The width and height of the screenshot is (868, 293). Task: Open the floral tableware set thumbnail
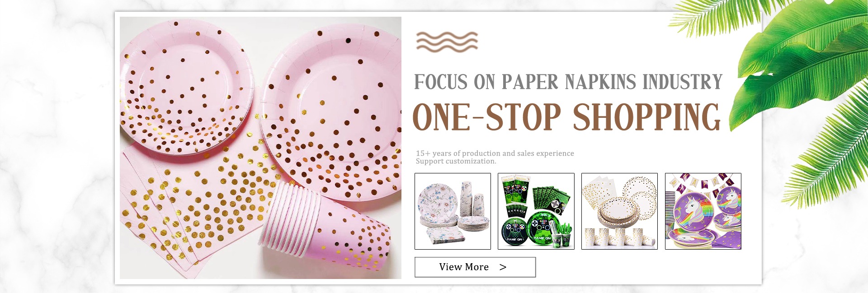[453, 211]
